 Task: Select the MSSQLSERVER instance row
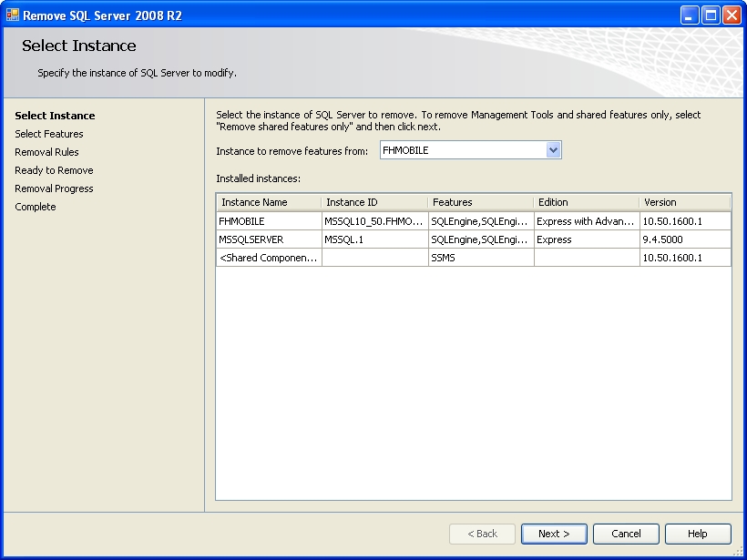click(x=474, y=239)
